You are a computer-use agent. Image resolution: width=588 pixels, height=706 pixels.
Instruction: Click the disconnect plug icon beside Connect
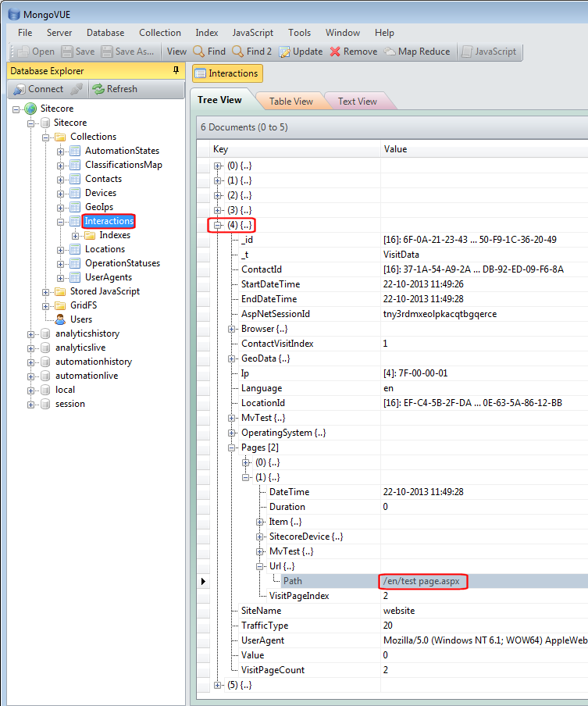tap(76, 89)
